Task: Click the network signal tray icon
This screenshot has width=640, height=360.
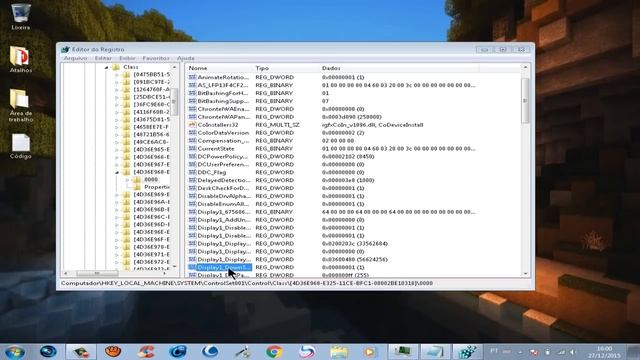Action: tap(561, 352)
